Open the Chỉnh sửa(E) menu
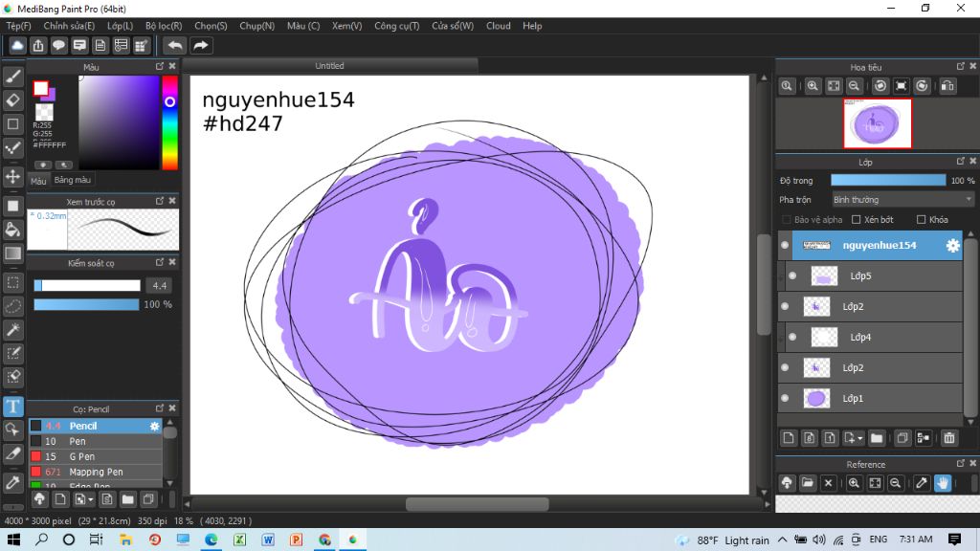Image resolution: width=980 pixels, height=551 pixels. [69, 26]
